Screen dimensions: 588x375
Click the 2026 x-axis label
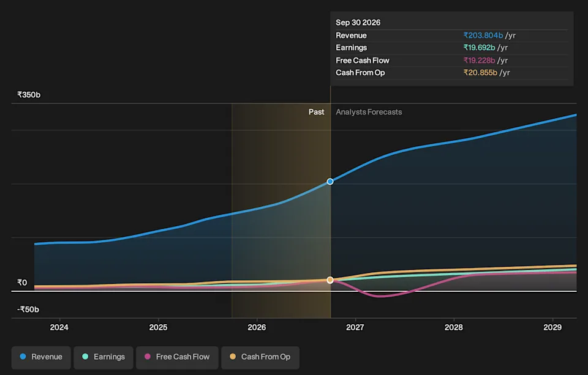[x=257, y=327]
